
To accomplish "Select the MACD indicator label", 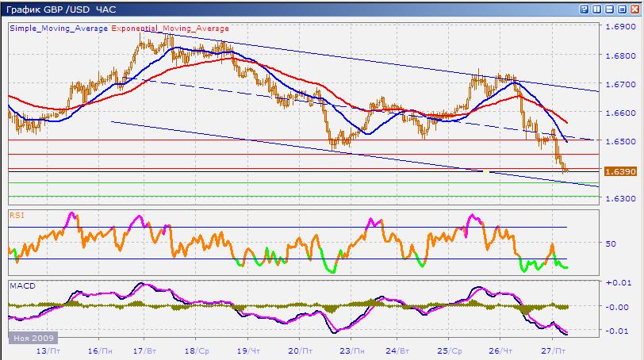I will 20,284.
